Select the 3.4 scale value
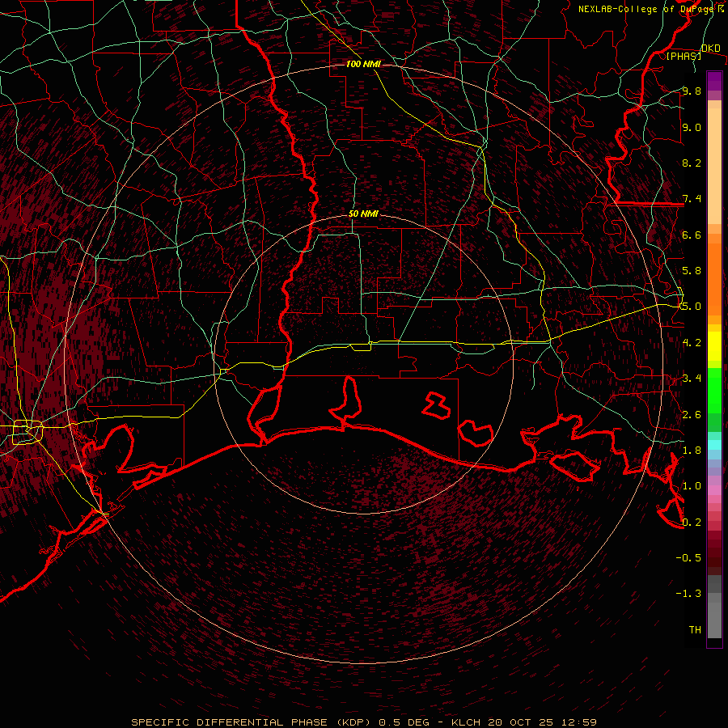The width and height of the screenshot is (728, 728). point(692,379)
